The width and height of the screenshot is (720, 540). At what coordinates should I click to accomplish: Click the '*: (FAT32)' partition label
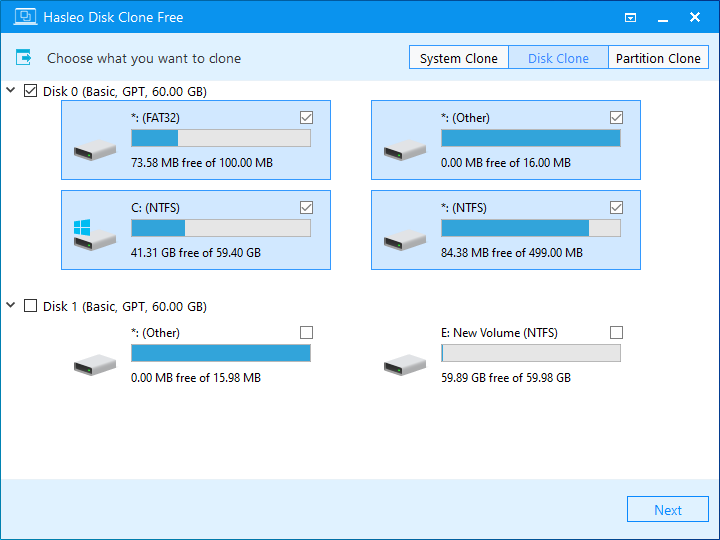[x=155, y=118]
